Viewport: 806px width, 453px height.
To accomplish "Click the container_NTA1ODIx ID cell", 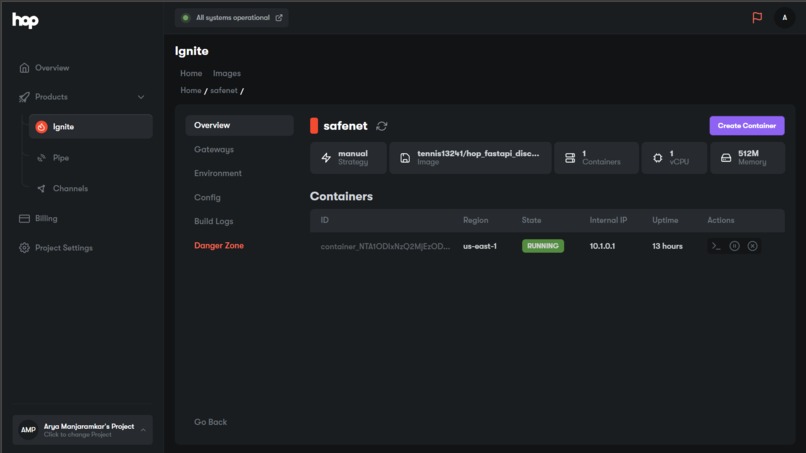I will [385, 246].
